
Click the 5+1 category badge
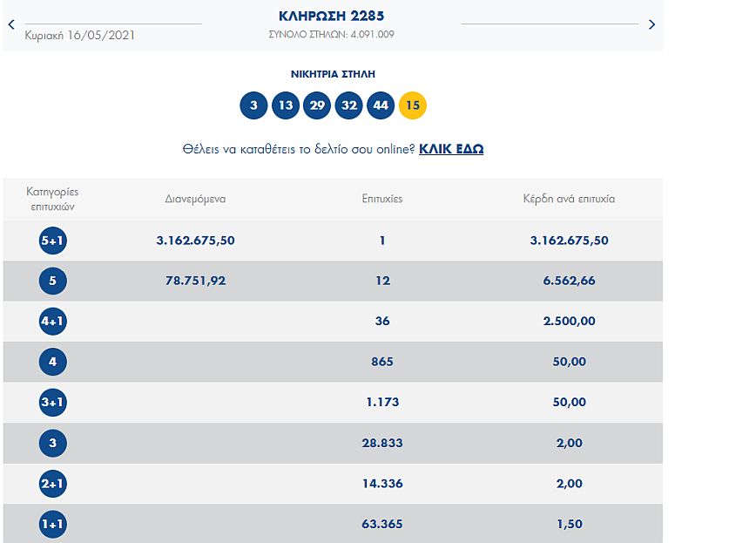click(53, 241)
